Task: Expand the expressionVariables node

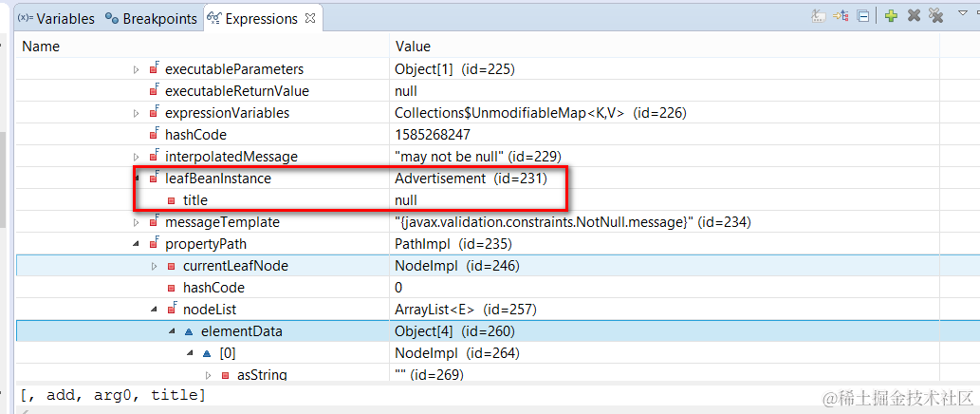Action: [137, 113]
